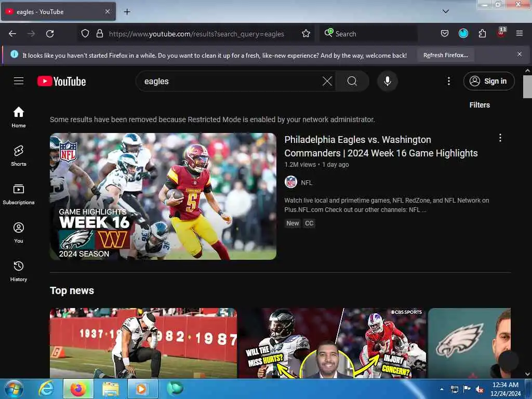Click the scrollbar down arrow

point(527,374)
